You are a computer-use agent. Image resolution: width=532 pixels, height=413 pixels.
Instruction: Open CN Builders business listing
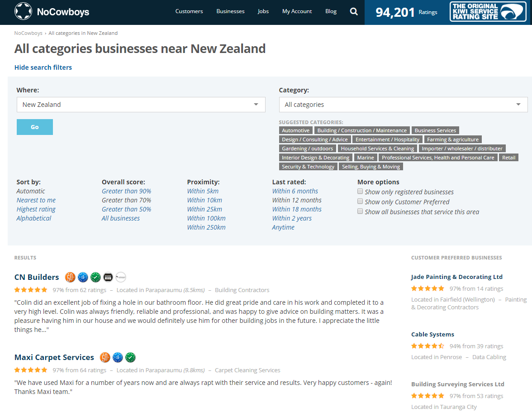tap(37, 277)
